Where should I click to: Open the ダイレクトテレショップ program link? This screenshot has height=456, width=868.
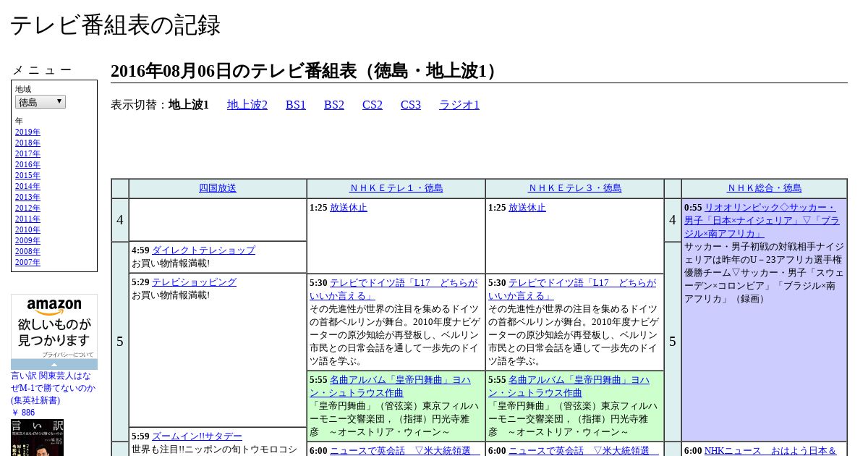coord(203,250)
